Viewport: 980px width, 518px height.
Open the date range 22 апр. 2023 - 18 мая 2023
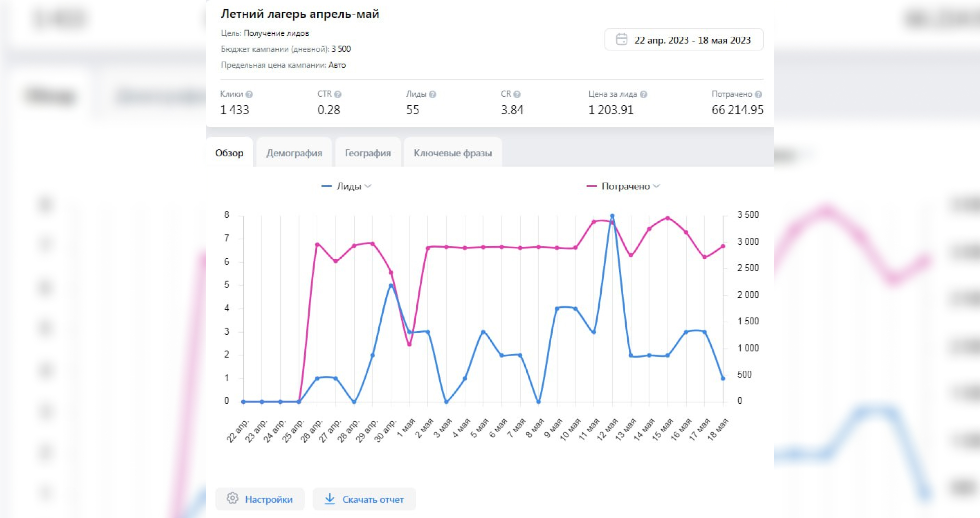tap(684, 40)
